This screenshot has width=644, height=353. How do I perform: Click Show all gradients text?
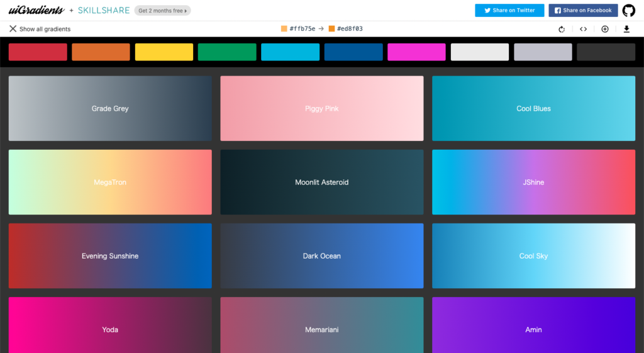click(45, 29)
